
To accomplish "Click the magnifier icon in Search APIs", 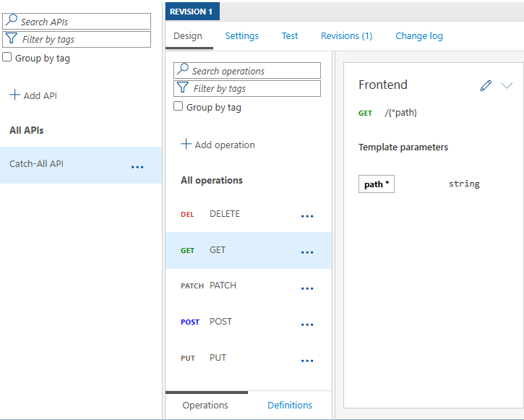I will pos(12,20).
